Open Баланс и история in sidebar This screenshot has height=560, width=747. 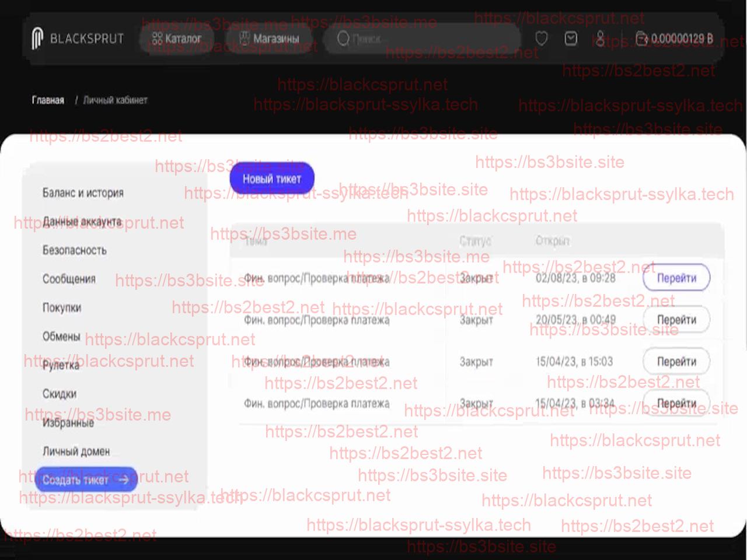[83, 193]
